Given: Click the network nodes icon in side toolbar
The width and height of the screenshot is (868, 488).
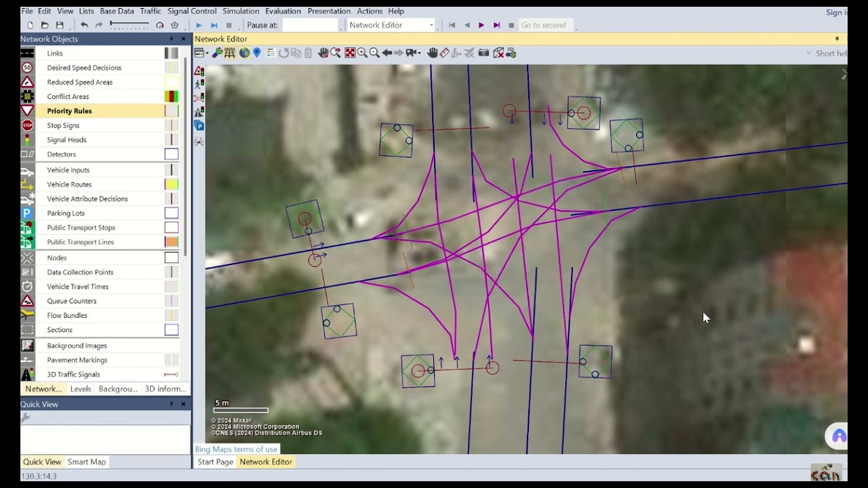Looking at the screenshot, I should click(x=199, y=141).
